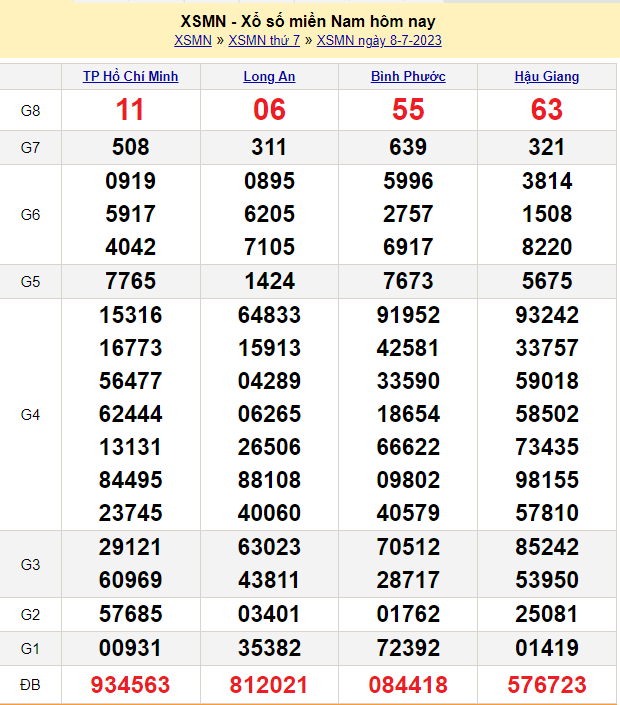This screenshot has height=705, width=620.
Task: Open the XSMN ngày 8-7-2023 link
Action: click(x=379, y=41)
